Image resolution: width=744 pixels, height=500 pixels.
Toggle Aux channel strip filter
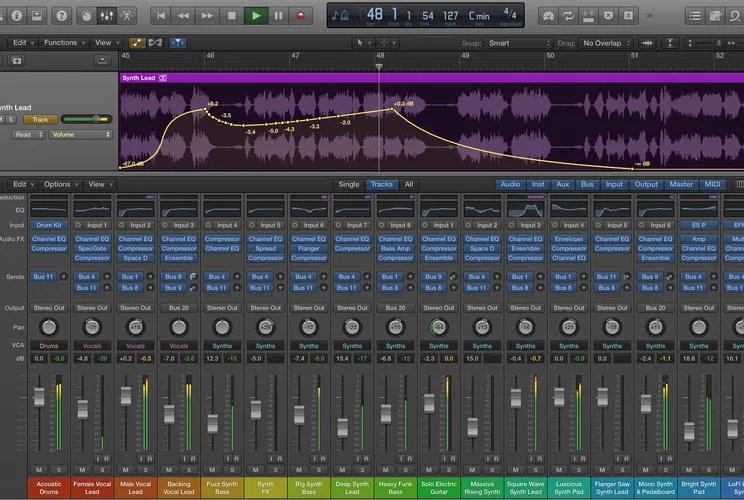563,184
